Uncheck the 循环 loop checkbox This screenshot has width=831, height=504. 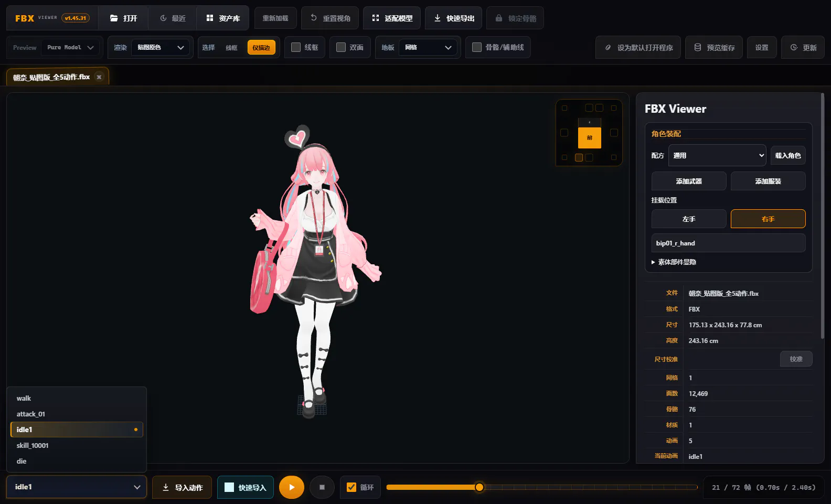tap(351, 488)
